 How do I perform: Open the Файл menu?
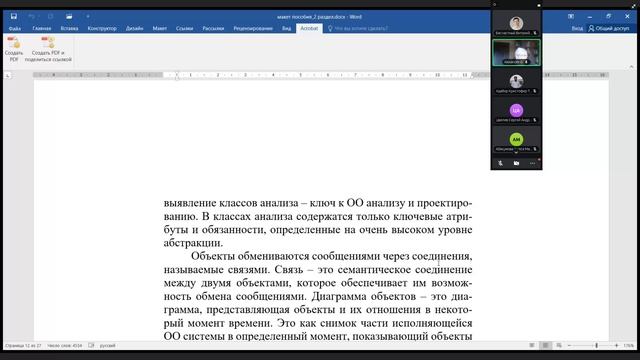[15, 29]
